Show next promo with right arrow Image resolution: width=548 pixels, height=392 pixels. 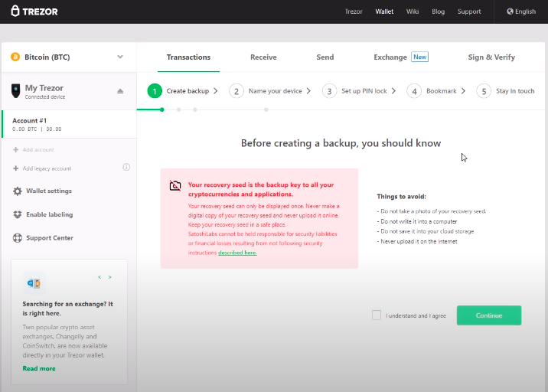[x=109, y=277]
